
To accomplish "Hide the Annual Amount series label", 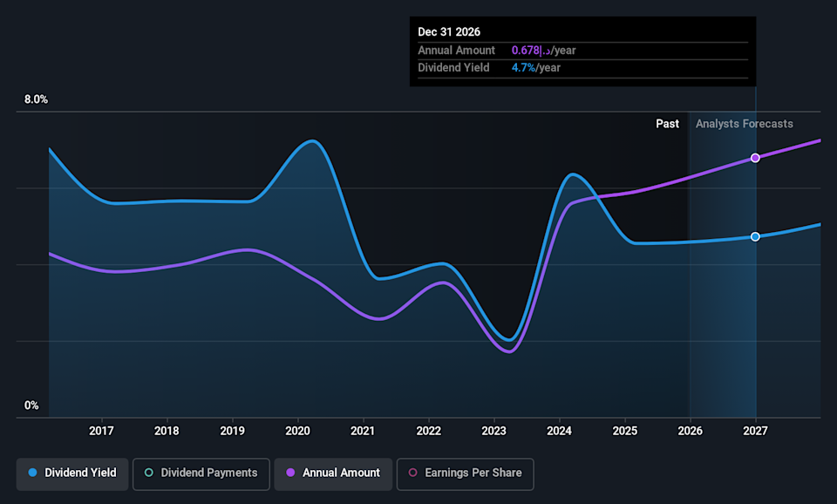I will coord(341,473).
